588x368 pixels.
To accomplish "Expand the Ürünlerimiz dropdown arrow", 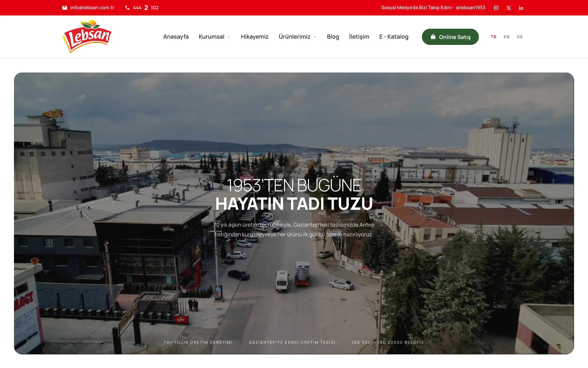I will (x=315, y=37).
